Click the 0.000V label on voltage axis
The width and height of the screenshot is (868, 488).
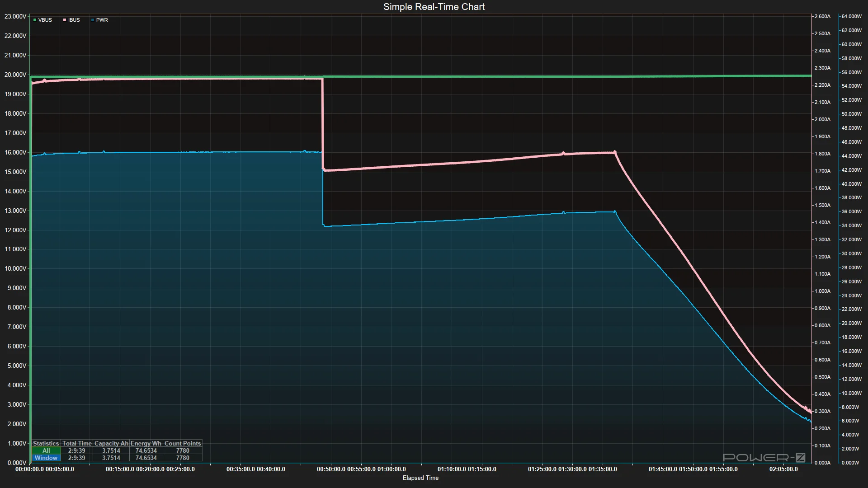[17, 463]
